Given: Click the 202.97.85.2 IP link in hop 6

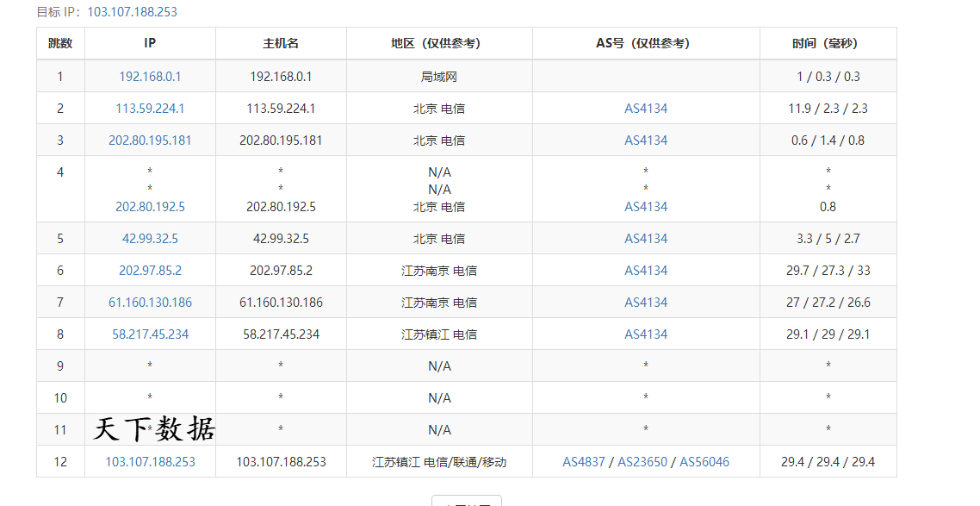Looking at the screenshot, I should [150, 271].
